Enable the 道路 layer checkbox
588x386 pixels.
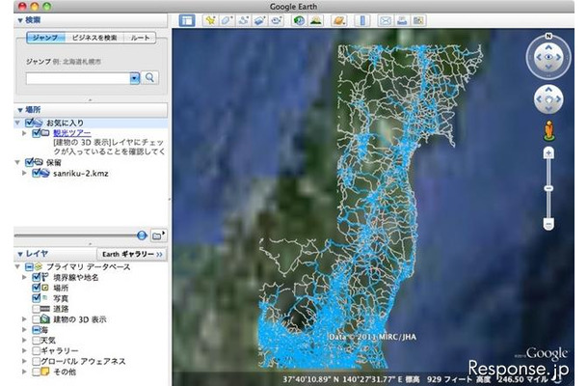click(x=36, y=309)
